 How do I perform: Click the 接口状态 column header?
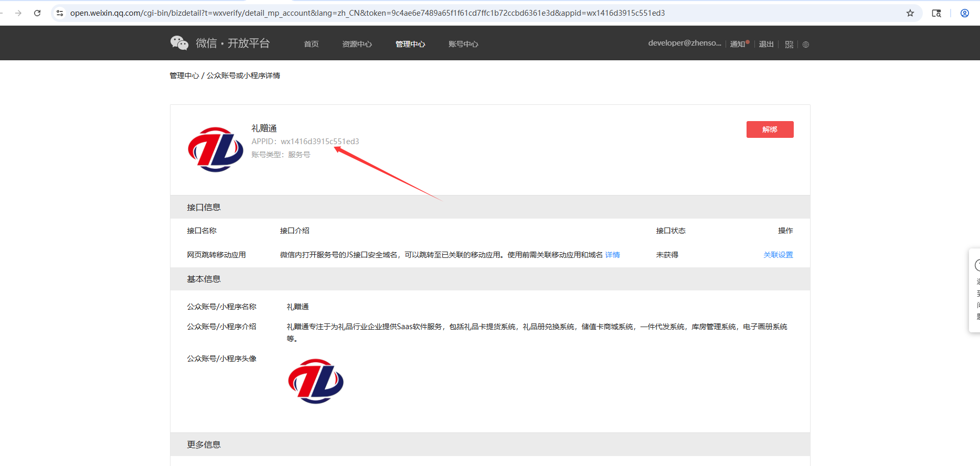point(670,231)
